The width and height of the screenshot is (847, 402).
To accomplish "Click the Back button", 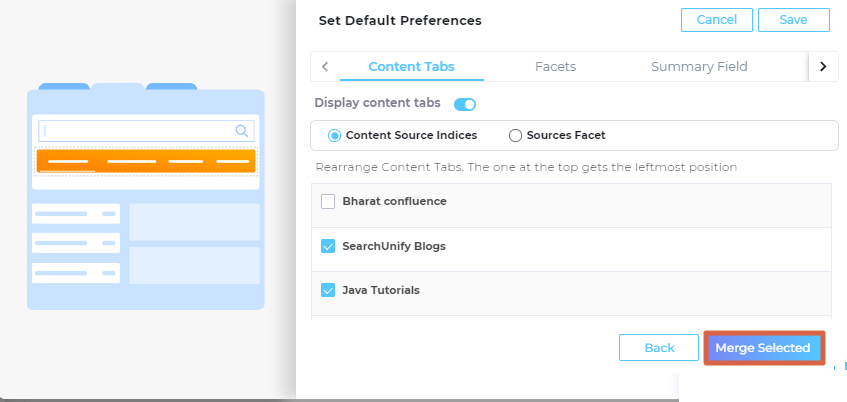I will point(659,348).
